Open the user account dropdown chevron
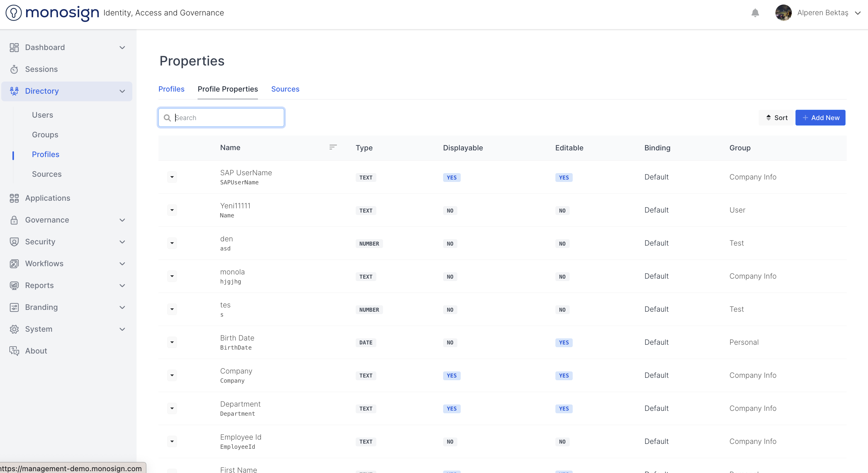 click(858, 13)
